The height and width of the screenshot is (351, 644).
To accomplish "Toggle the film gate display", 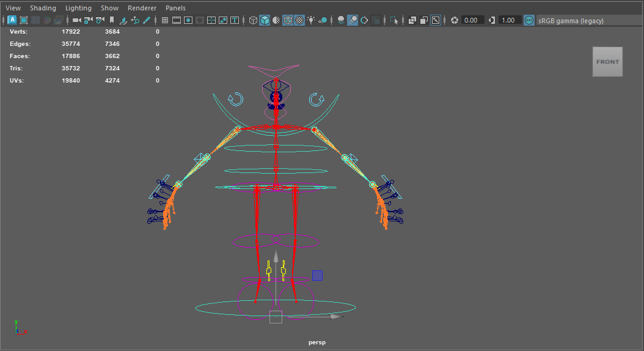I will coord(177,20).
